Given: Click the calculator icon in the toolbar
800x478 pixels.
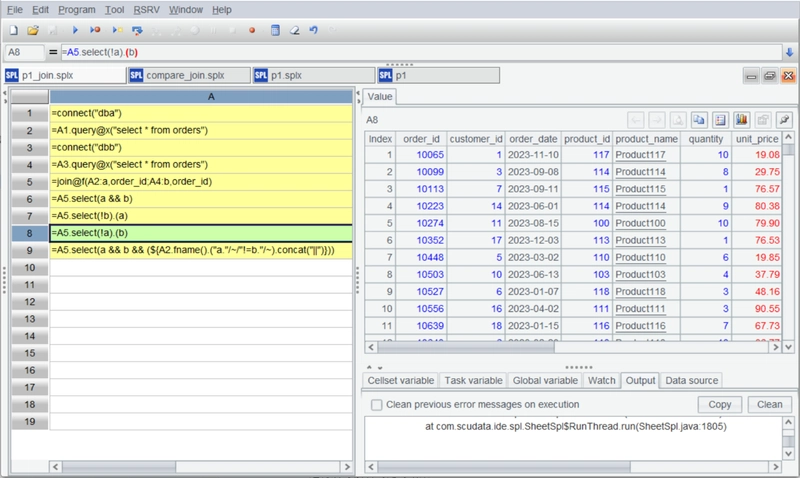Looking at the screenshot, I should (275, 30).
